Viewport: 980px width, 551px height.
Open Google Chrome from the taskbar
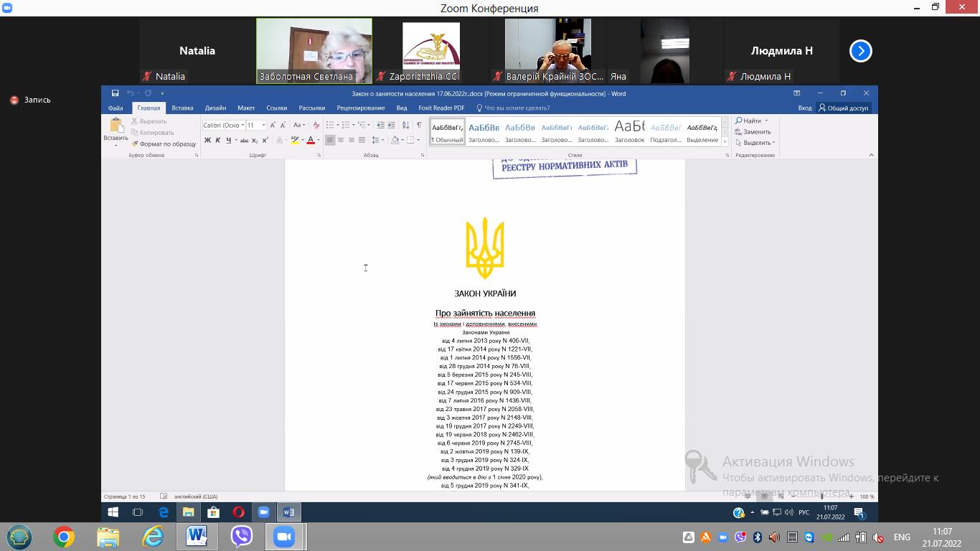(x=63, y=537)
